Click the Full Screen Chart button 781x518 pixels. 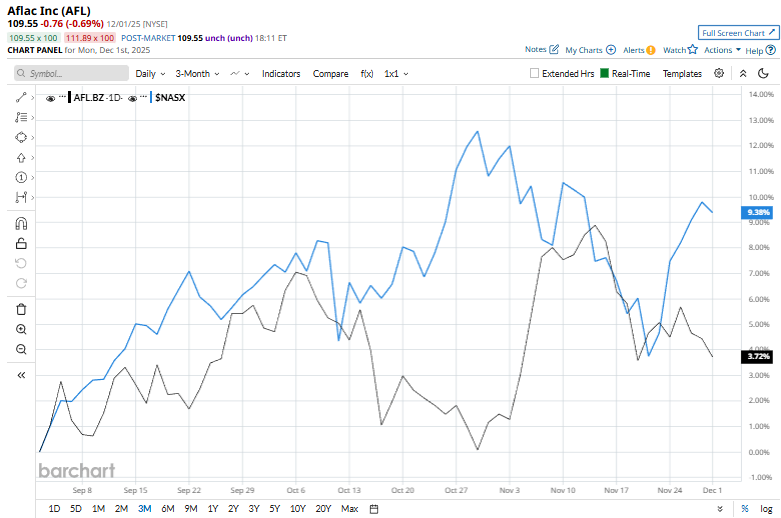click(738, 33)
